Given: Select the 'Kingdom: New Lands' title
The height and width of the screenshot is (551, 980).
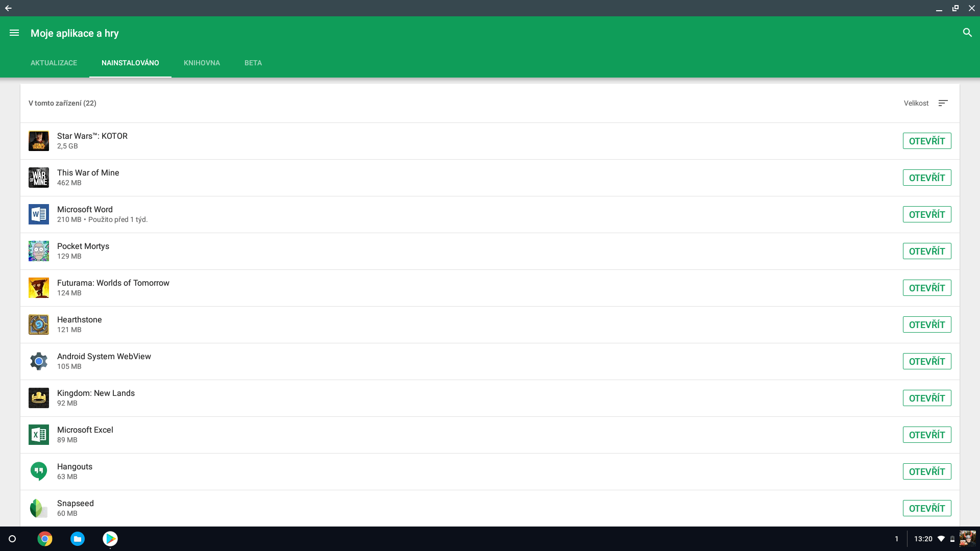Looking at the screenshot, I should tap(96, 393).
